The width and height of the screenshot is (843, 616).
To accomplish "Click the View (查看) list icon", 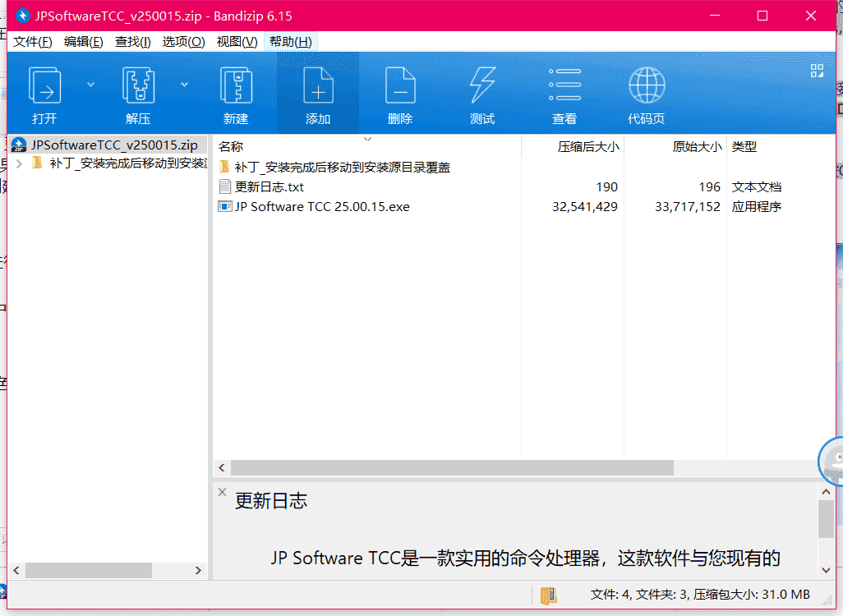I will coord(564,85).
